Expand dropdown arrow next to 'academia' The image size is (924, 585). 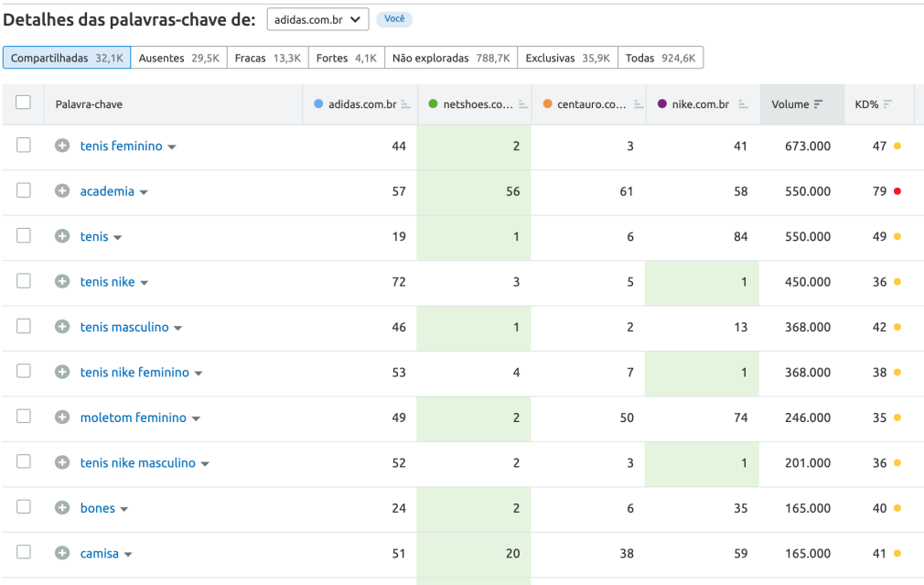[x=144, y=192]
